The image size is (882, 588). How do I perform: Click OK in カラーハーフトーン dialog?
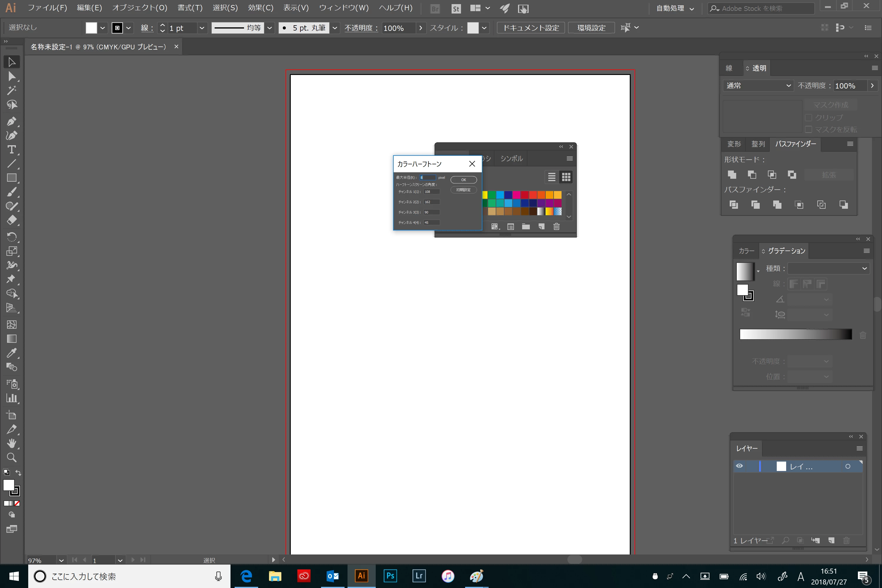click(464, 180)
